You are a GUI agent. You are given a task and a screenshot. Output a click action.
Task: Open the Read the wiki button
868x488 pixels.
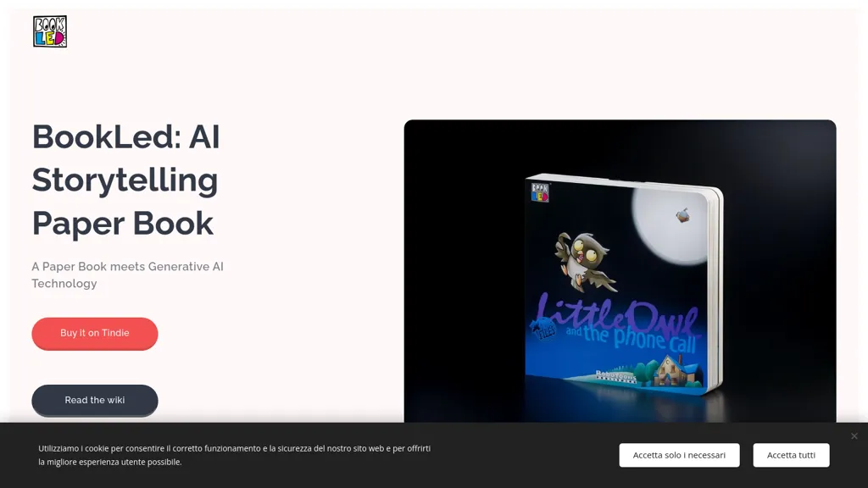(x=95, y=400)
